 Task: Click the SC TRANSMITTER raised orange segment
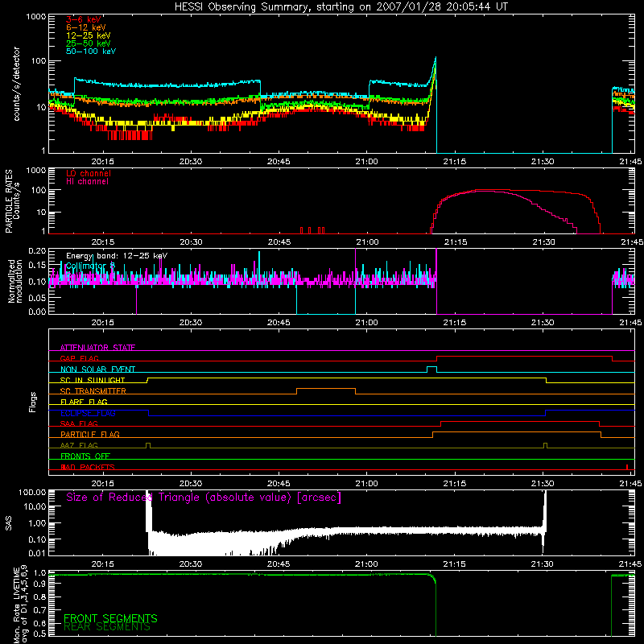click(x=326, y=389)
